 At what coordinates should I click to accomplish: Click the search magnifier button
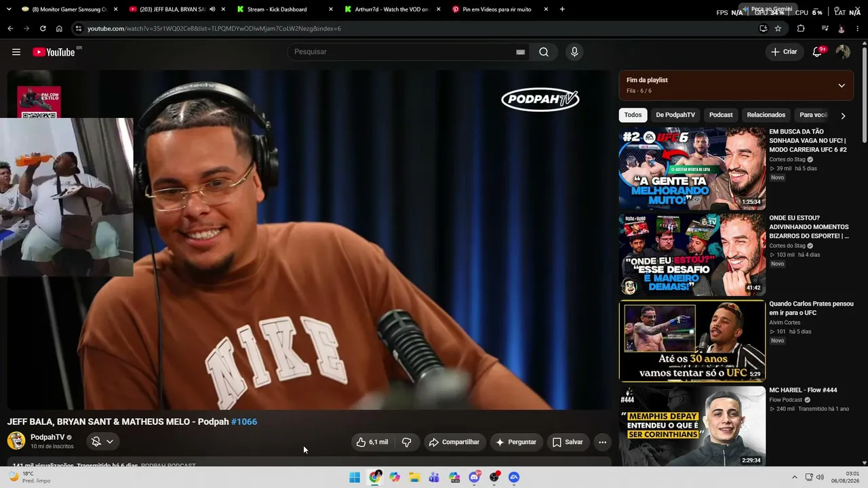coord(544,52)
